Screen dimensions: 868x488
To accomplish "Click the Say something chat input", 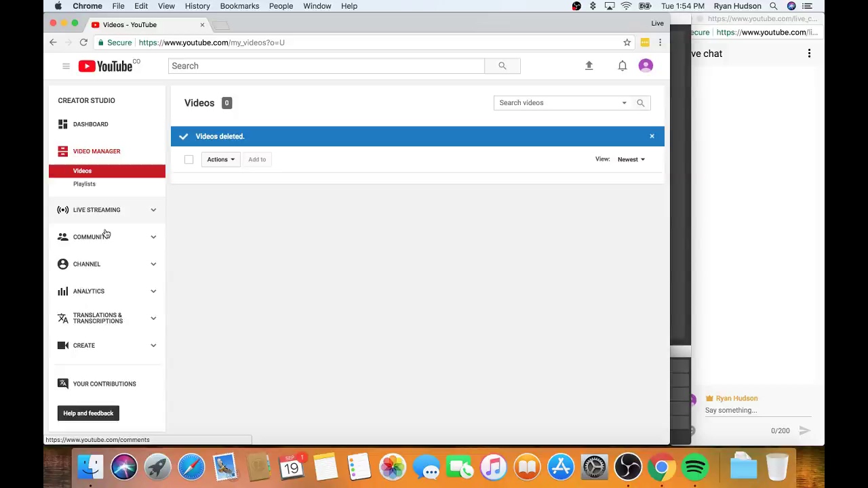I will [757, 410].
